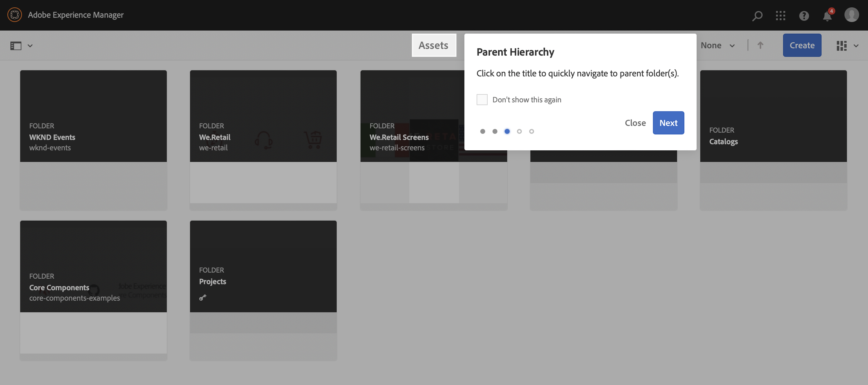Open the WKND Events folder card
868x385 pixels.
[x=93, y=140]
